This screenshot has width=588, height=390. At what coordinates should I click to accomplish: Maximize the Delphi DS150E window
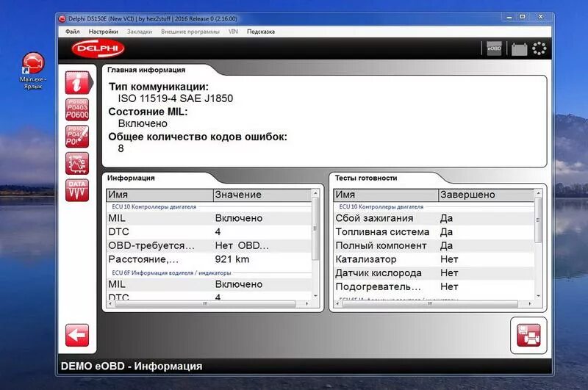coord(523,17)
